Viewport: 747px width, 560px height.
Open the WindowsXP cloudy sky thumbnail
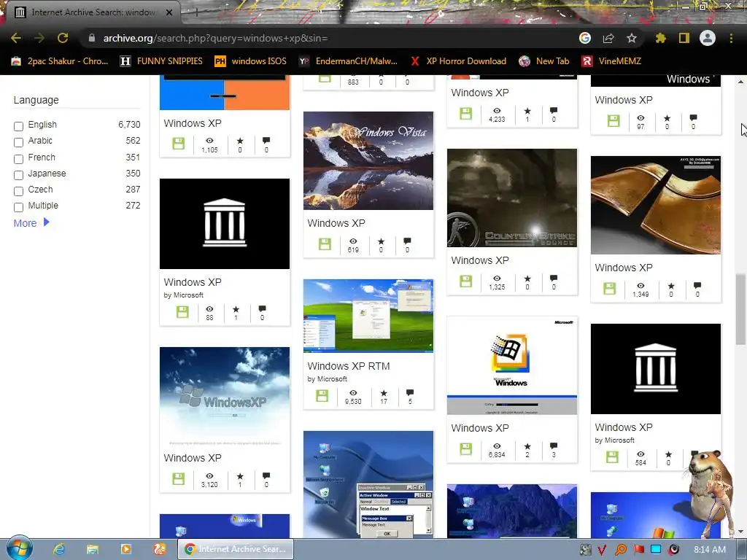point(225,397)
